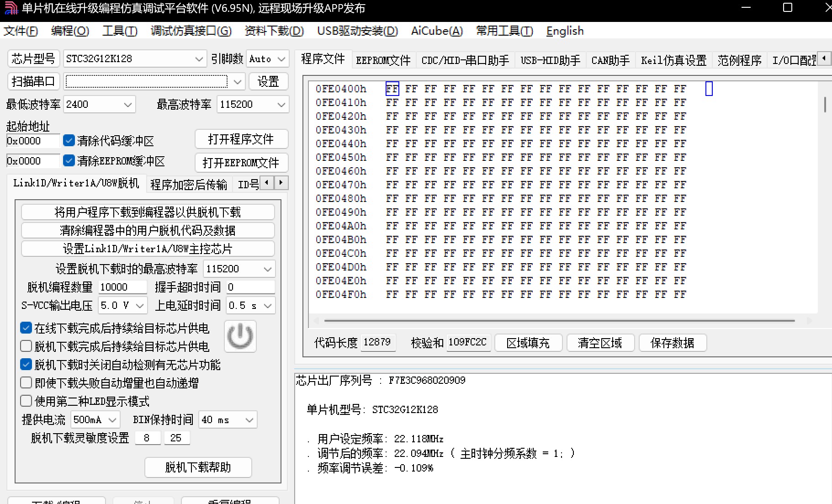Click 清除编程器中的用户脱机代码及数据 button
Image resolution: width=832 pixels, height=504 pixels.
[148, 230]
